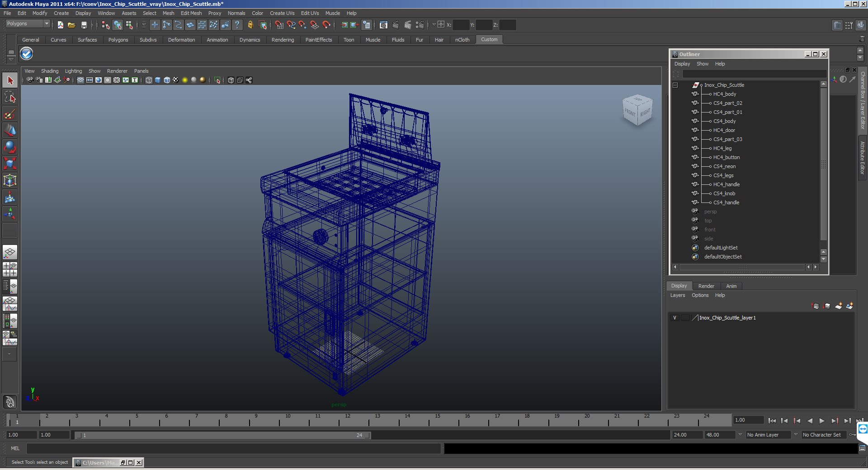Open the No Anim Layer dropdown
Viewport: 868px width, 470px height.
click(x=768, y=435)
